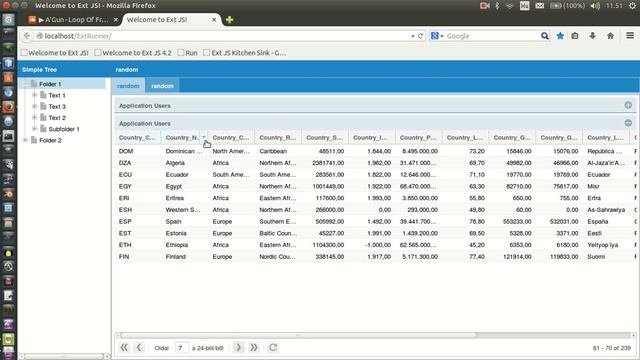Expand the Subfolder 1 tree node
Screen dimensions: 640x360
point(35,129)
